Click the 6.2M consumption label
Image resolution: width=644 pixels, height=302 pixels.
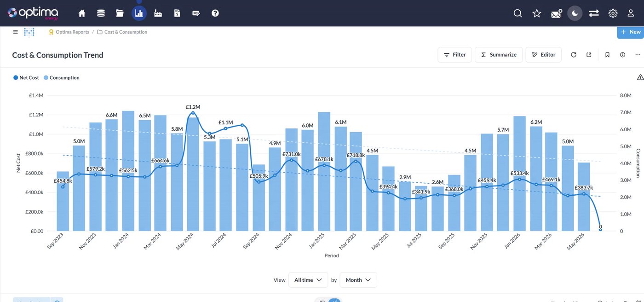pos(536,122)
